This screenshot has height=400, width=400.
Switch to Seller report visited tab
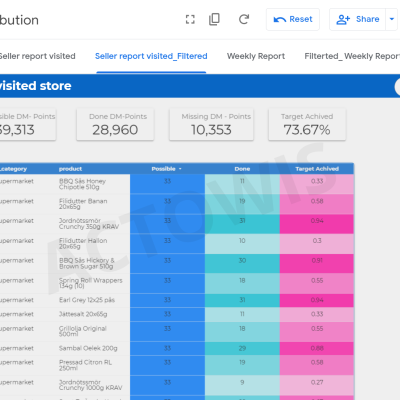click(37, 56)
